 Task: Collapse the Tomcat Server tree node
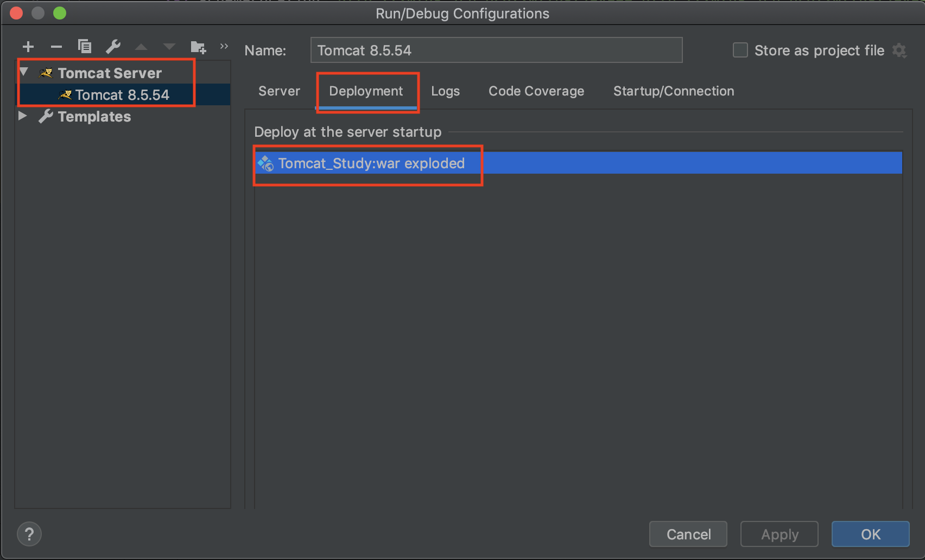[24, 72]
